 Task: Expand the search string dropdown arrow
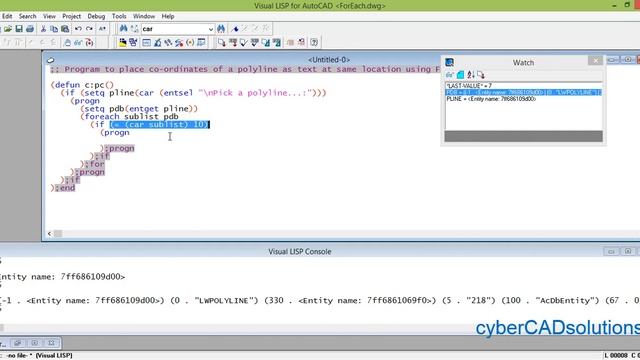click(x=211, y=29)
